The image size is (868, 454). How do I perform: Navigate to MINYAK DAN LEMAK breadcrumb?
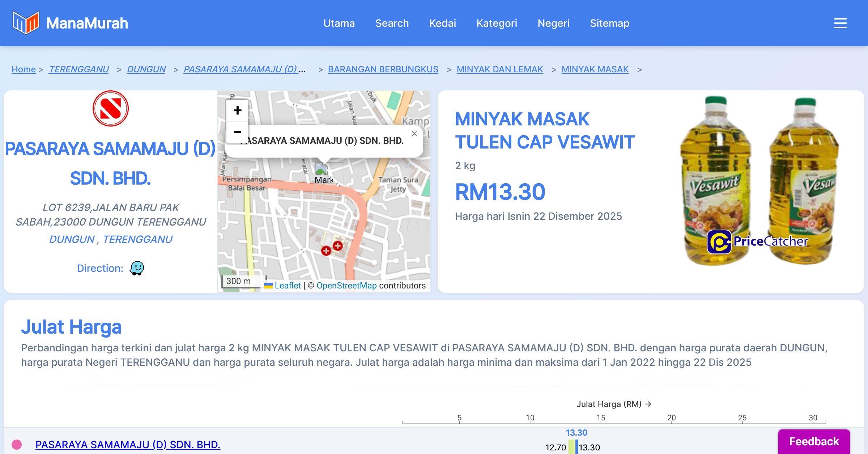coord(499,69)
